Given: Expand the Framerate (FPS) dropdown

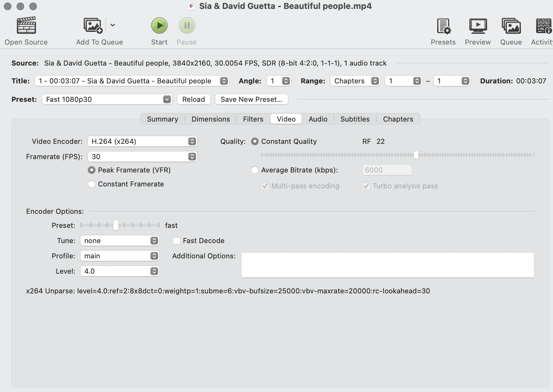Looking at the screenshot, I should pos(142,157).
